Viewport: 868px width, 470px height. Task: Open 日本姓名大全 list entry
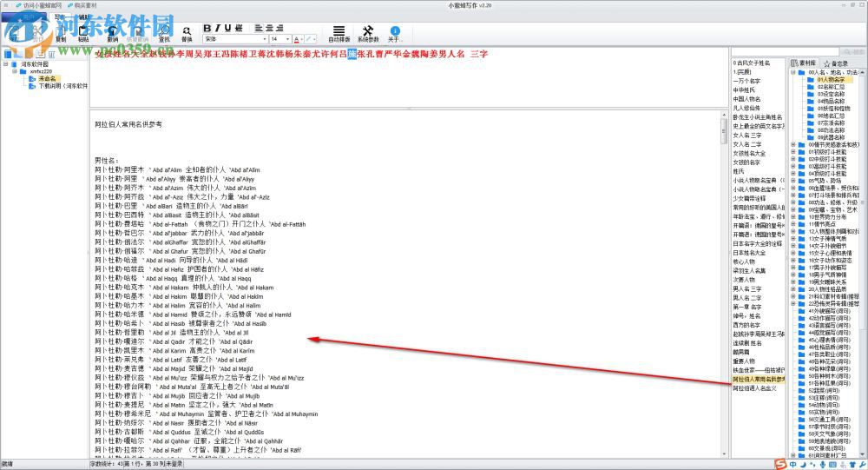point(750,252)
